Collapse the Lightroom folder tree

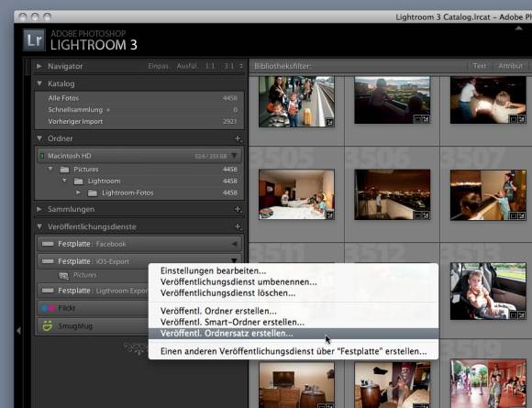64,181
